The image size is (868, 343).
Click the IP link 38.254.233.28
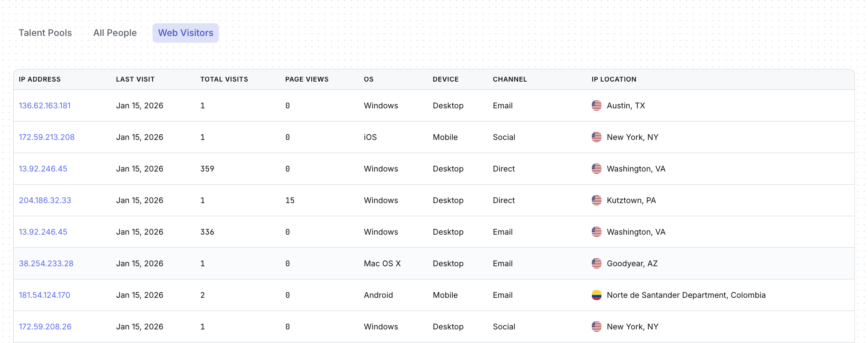[46, 264]
